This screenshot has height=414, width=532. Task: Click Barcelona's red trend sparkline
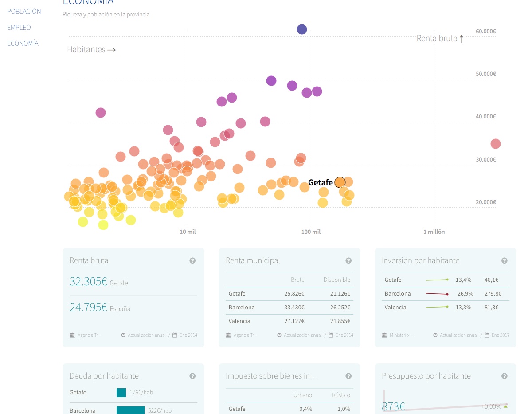click(437, 294)
